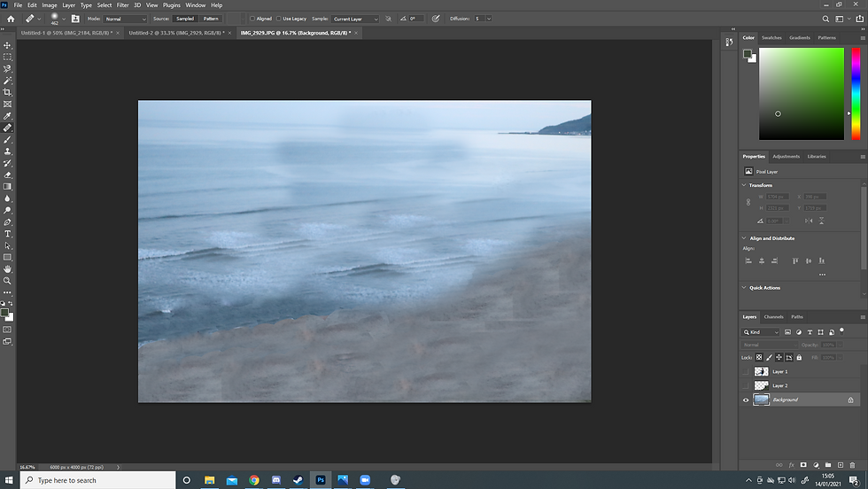Select the Move tool
The image size is (868, 489).
pos(8,45)
